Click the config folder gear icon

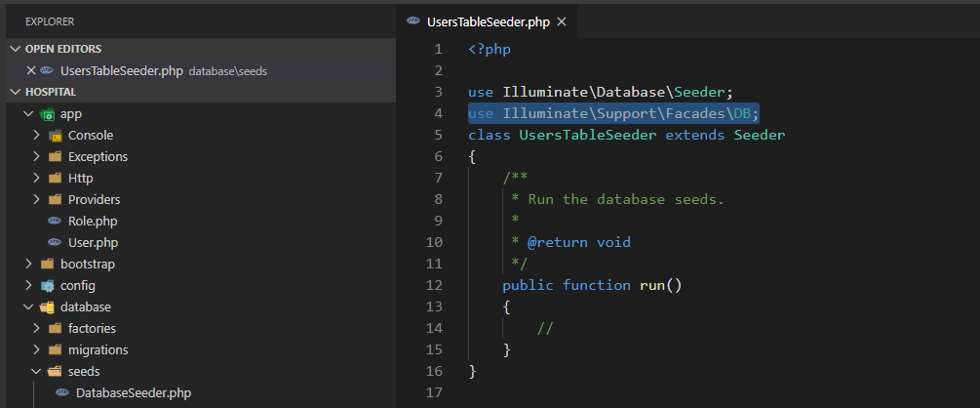(47, 286)
